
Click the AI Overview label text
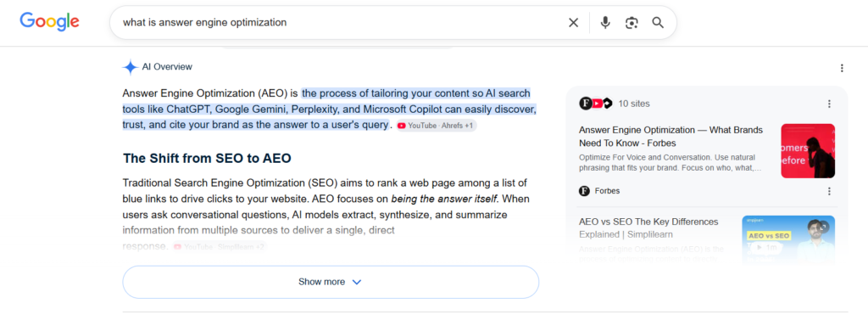[167, 67]
